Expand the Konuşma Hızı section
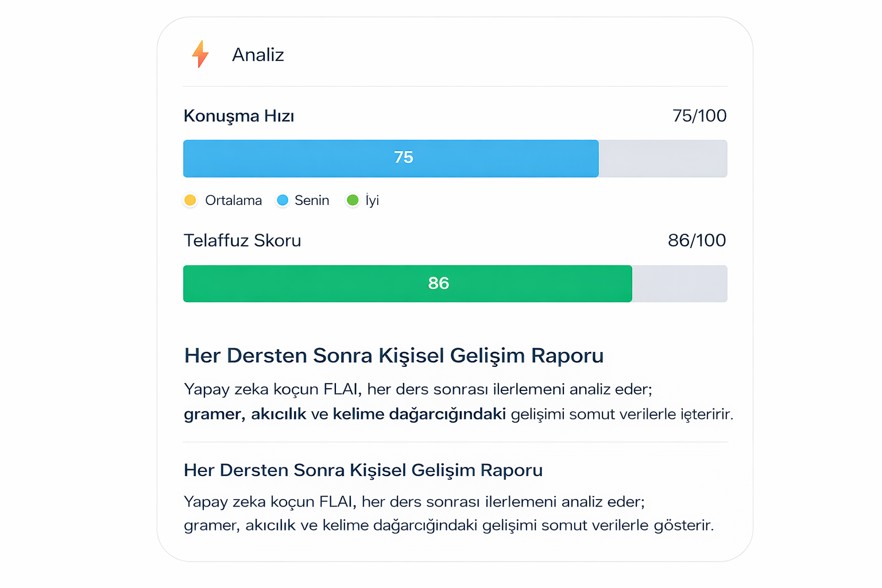Viewport: 882px width, 588px height. [x=239, y=115]
